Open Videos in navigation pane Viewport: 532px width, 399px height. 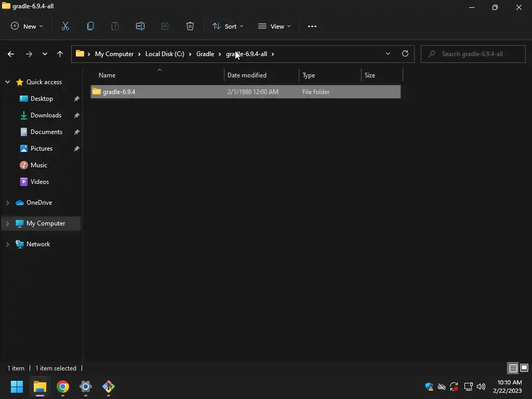(39, 181)
